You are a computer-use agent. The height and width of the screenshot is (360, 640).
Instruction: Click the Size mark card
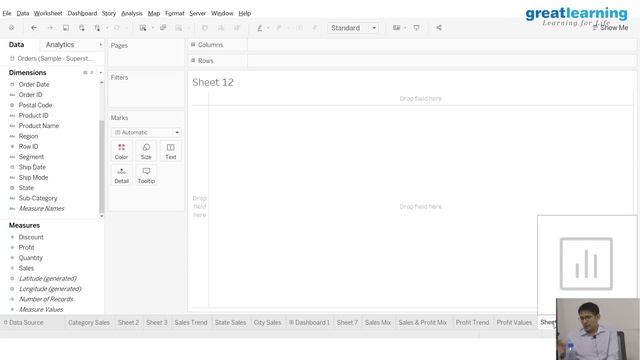click(x=146, y=151)
